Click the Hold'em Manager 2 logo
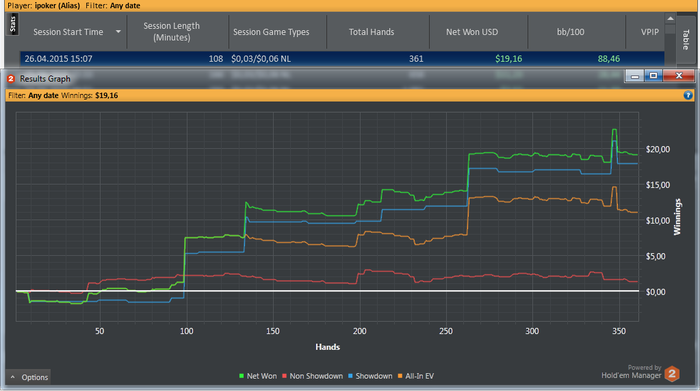 point(672,374)
